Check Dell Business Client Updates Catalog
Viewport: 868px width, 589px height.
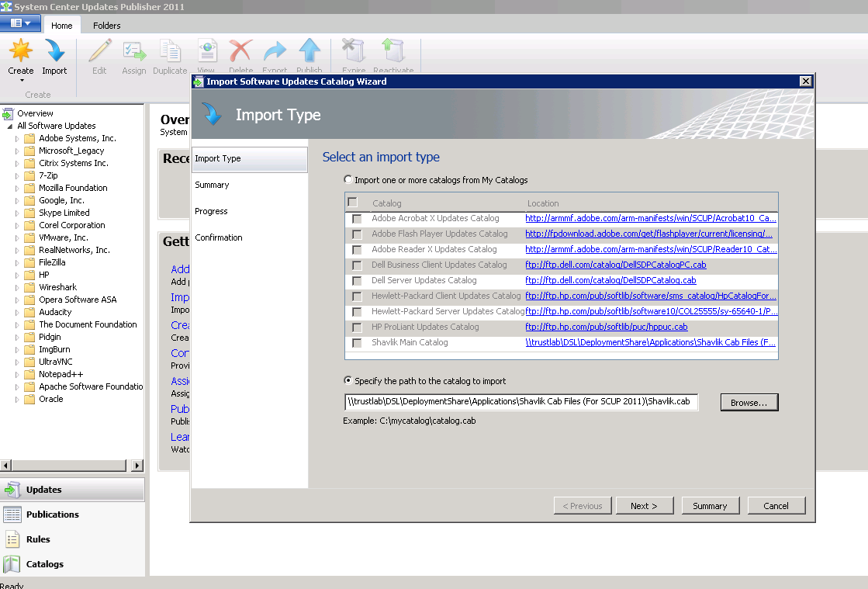click(x=357, y=265)
